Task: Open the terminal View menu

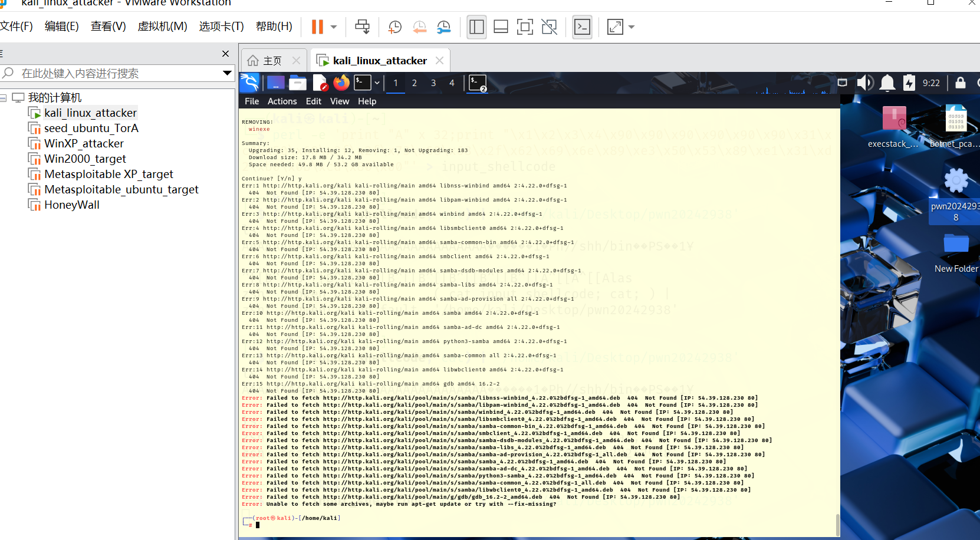Action: (340, 101)
